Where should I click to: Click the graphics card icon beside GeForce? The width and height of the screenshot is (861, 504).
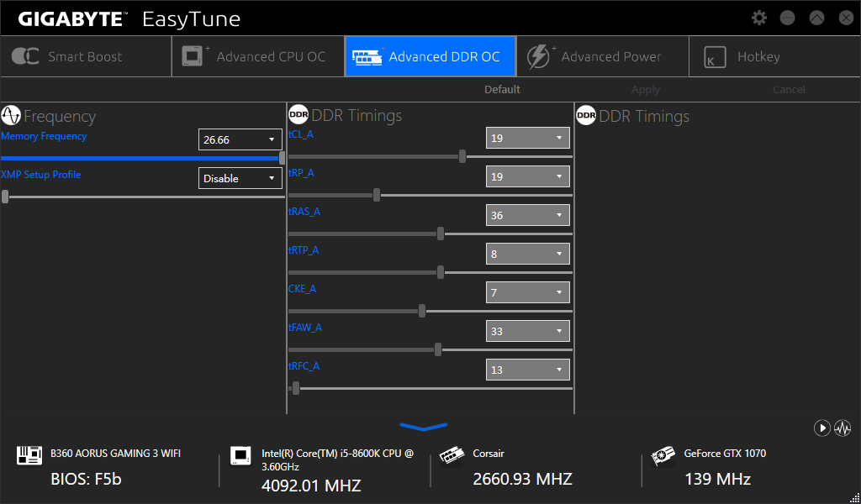663,455
